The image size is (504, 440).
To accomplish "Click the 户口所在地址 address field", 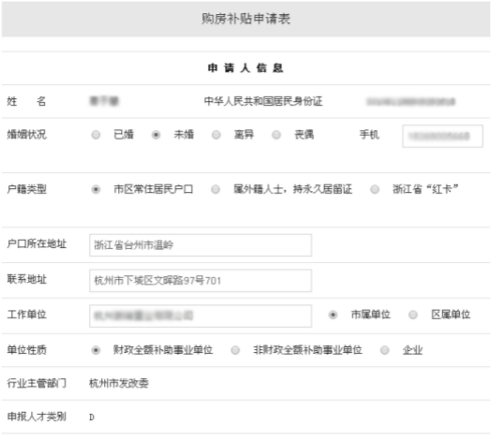I will tap(200, 245).
